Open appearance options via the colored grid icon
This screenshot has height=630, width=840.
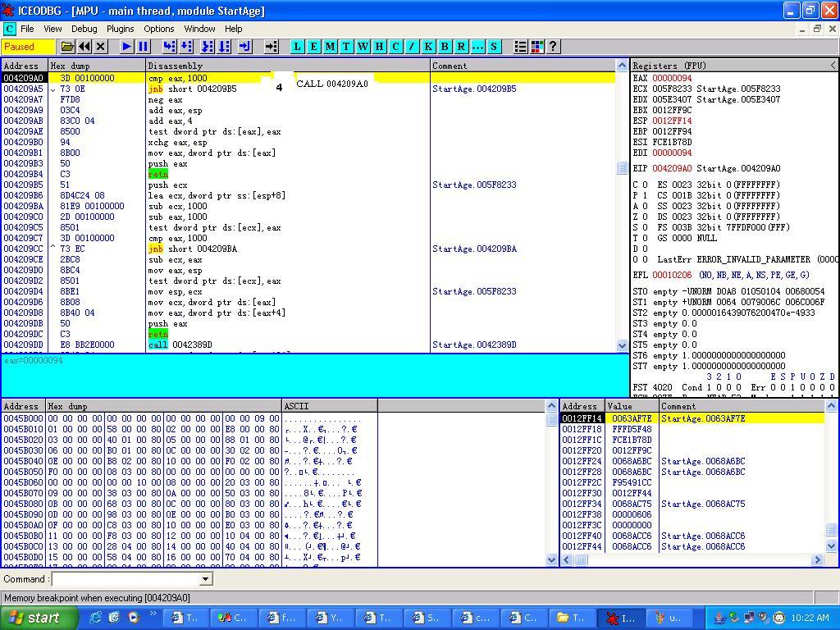pyautogui.click(x=536, y=47)
